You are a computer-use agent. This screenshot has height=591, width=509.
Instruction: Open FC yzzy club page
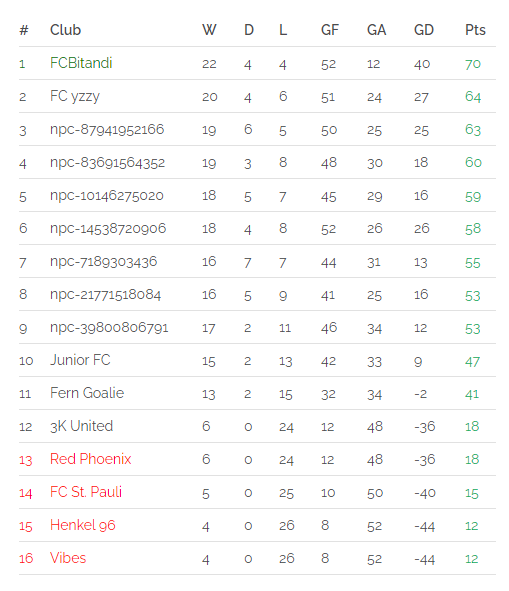[75, 96]
